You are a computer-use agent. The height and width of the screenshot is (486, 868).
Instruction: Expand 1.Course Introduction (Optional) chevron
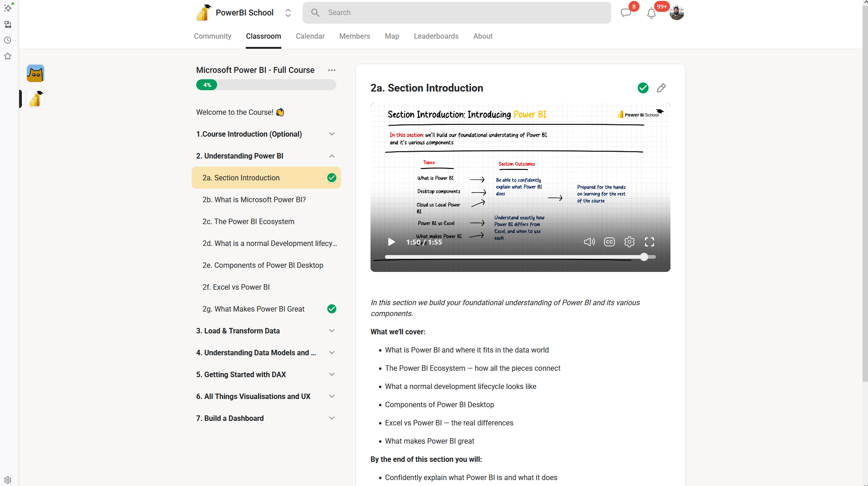coord(332,134)
